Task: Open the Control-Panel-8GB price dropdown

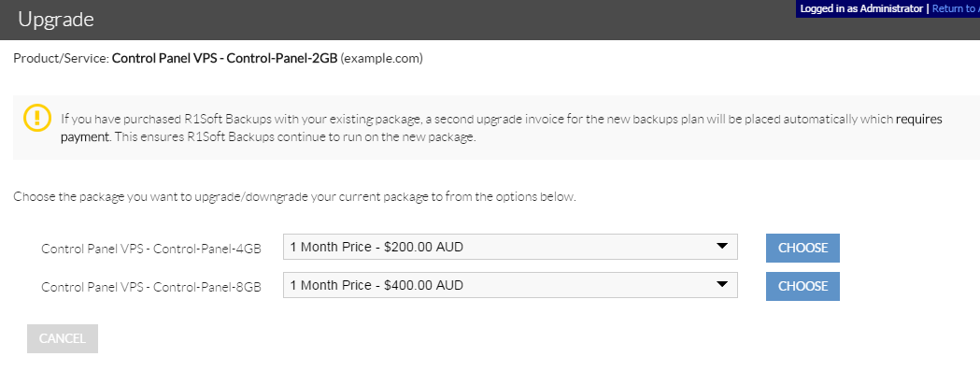Action: pyautogui.click(x=510, y=285)
